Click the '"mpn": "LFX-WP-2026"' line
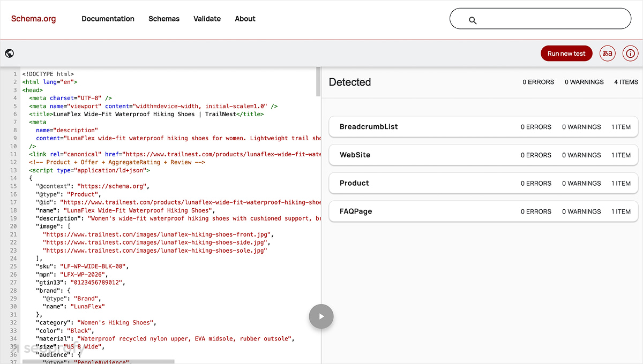The width and height of the screenshot is (643, 364). pos(72,275)
